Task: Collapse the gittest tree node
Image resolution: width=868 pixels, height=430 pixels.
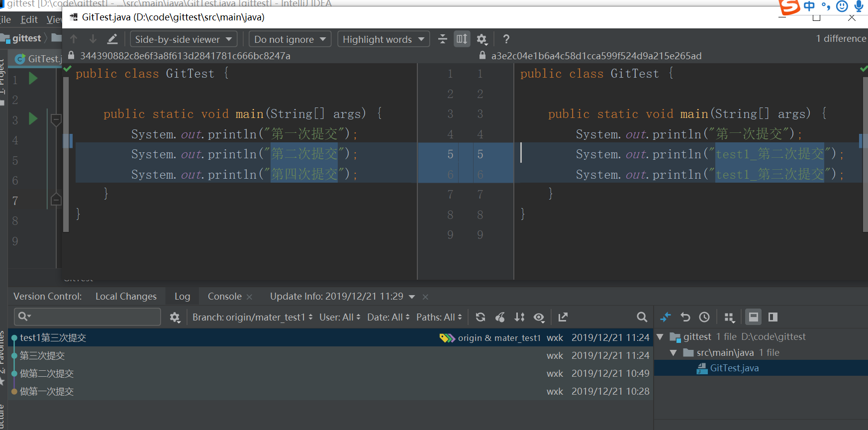Action: click(x=660, y=337)
